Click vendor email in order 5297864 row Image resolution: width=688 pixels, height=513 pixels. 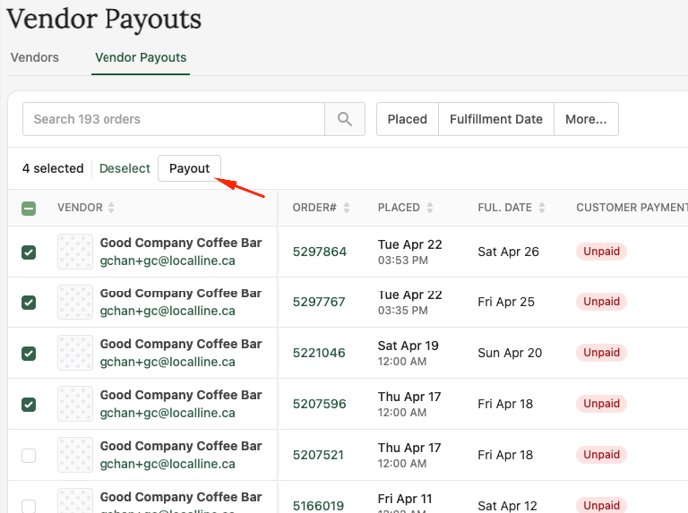[168, 261]
